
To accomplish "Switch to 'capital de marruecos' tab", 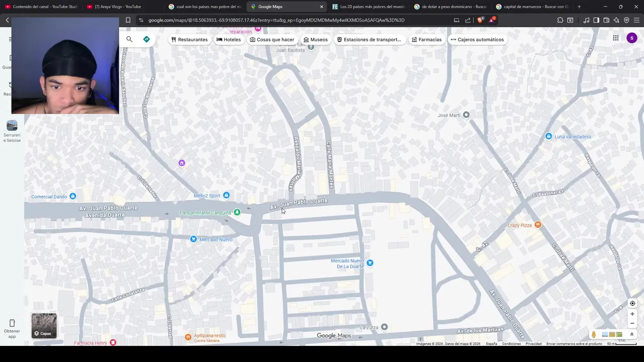I will click(532, 7).
